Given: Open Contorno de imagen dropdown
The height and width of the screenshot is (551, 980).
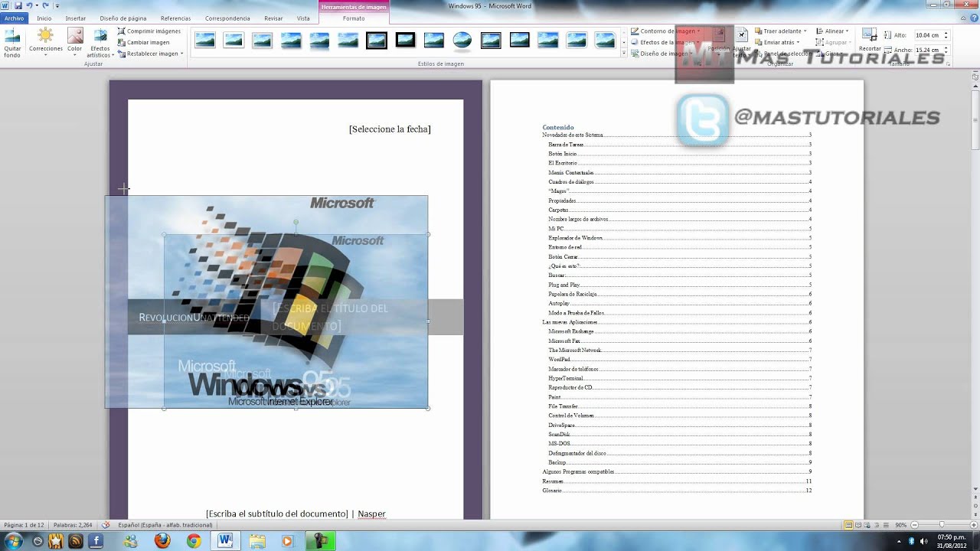Looking at the screenshot, I should pyautogui.click(x=666, y=31).
